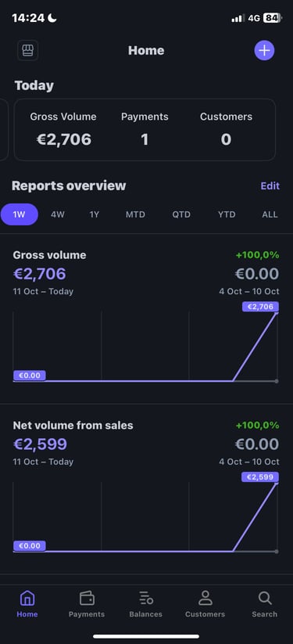Open the Search magnifier icon
Image resolution: width=293 pixels, height=644 pixels.
coord(265,598)
